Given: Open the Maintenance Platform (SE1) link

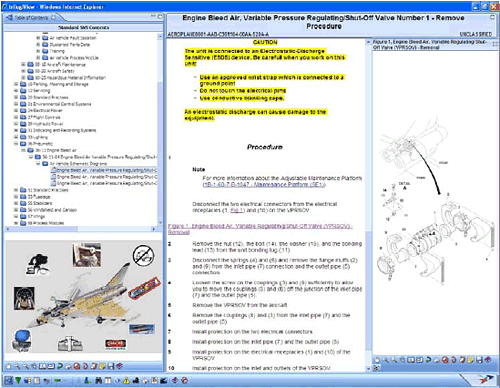Looking at the screenshot, I should (263, 184).
